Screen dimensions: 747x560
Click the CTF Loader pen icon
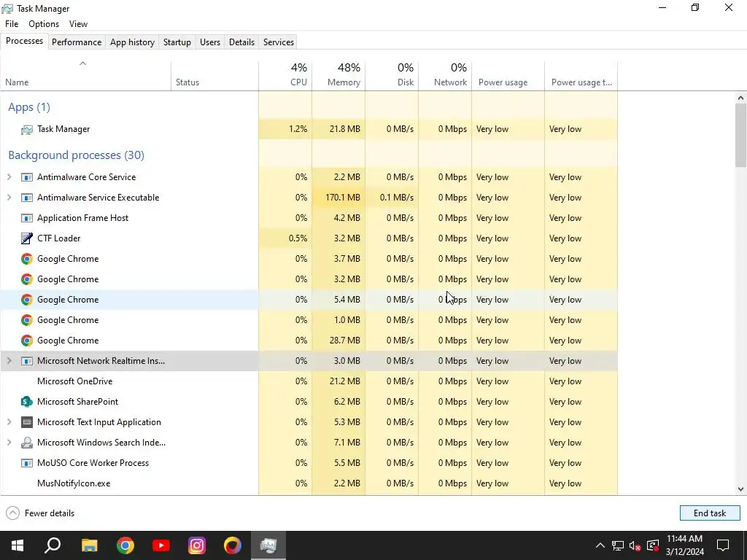(x=27, y=238)
